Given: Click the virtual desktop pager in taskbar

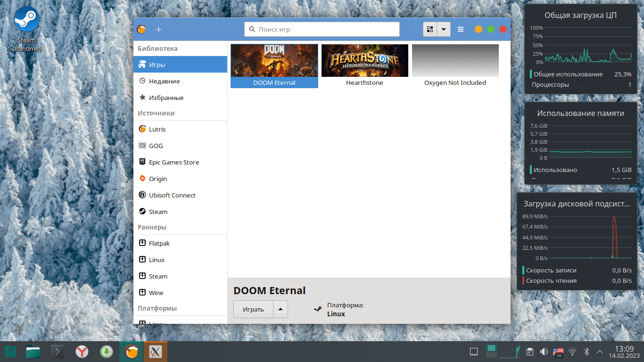Looking at the screenshot, I should pos(492,352).
